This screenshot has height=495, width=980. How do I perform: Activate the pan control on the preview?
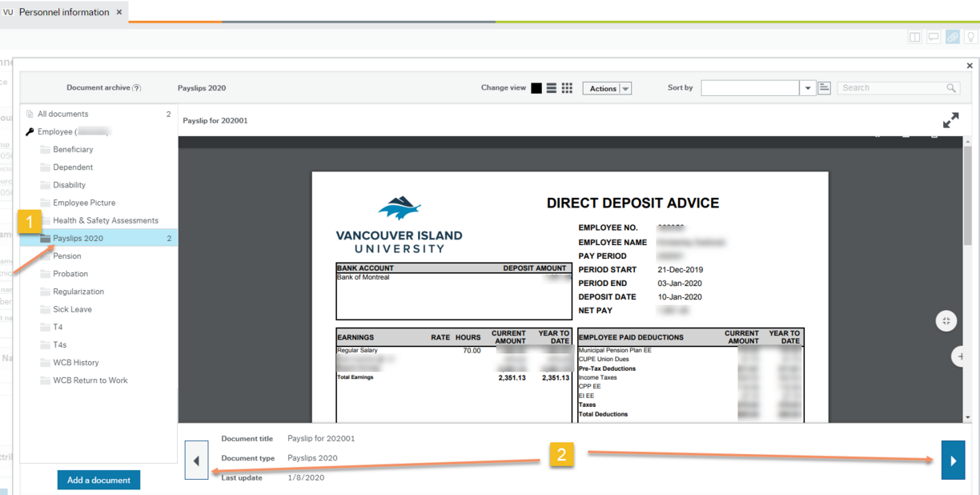click(x=946, y=320)
